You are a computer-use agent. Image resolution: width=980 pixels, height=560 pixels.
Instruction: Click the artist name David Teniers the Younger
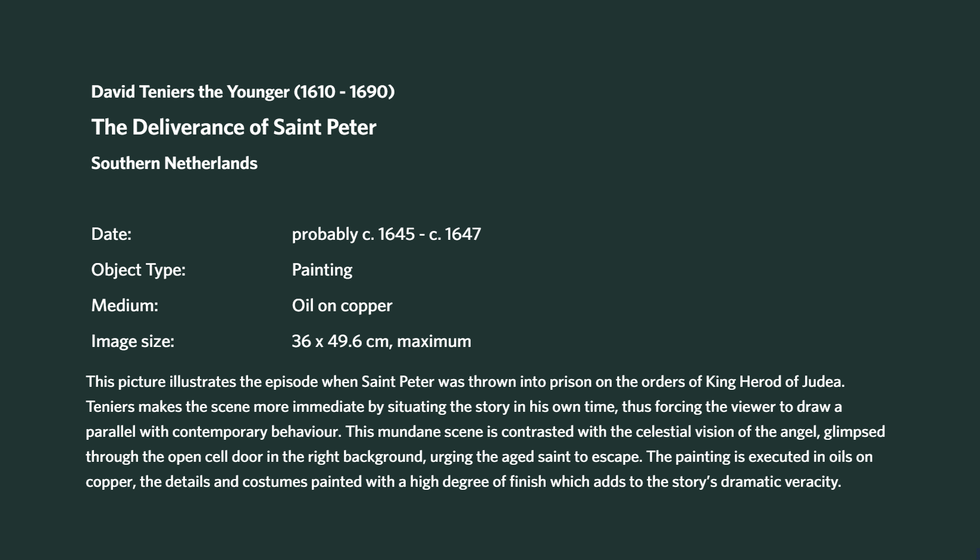pos(190,92)
